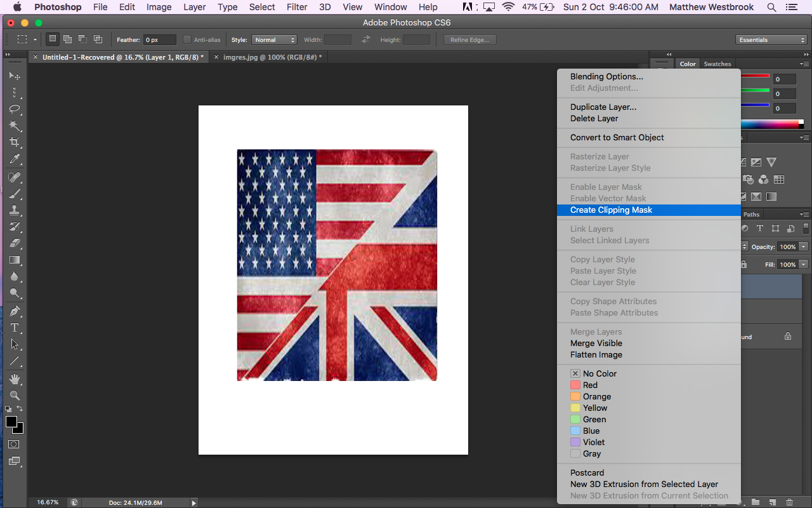Select the Clone Stamp tool

coord(15,210)
